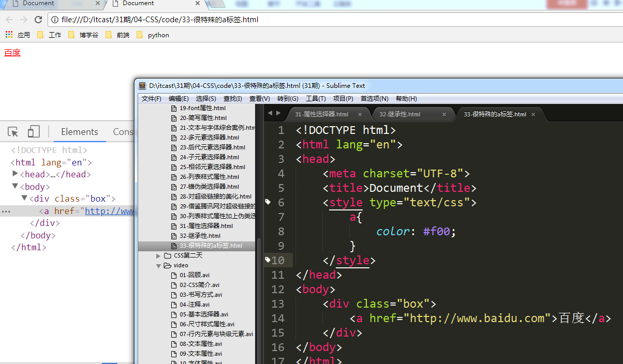Viewport: 623px width, 364px height.
Task: Open the 帮助(H) menu
Action: (x=406, y=99)
